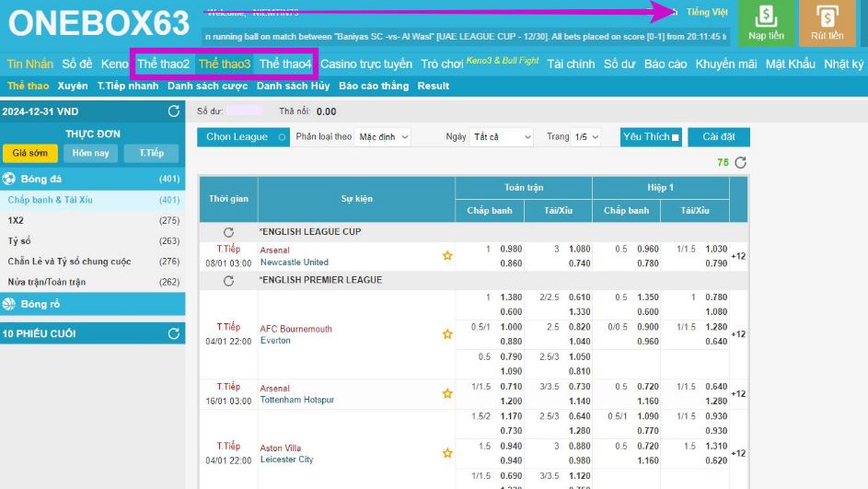
Task: Select Nửa trận/Toàn trận category
Action: [x=92, y=282]
